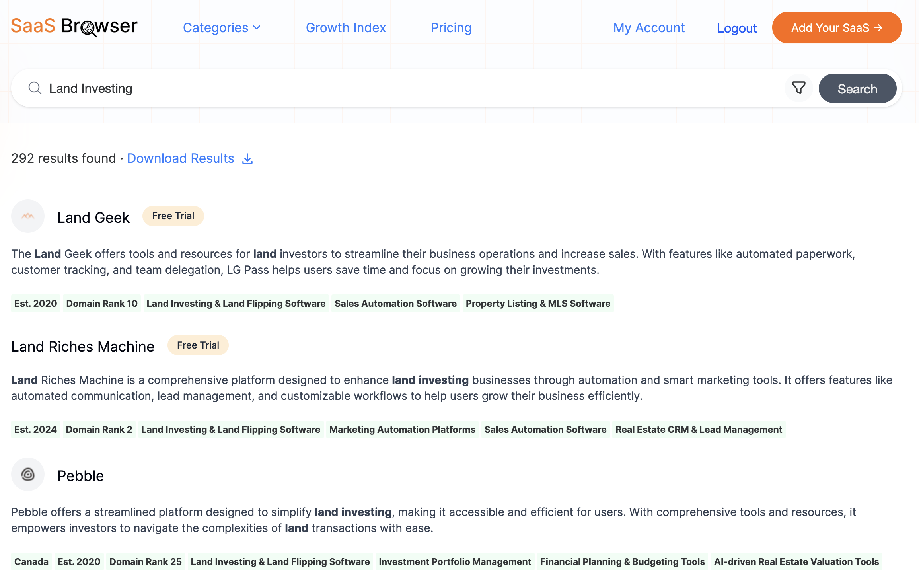Select the Est. 2024 tag
Viewport: 919px width, 588px height.
35,430
